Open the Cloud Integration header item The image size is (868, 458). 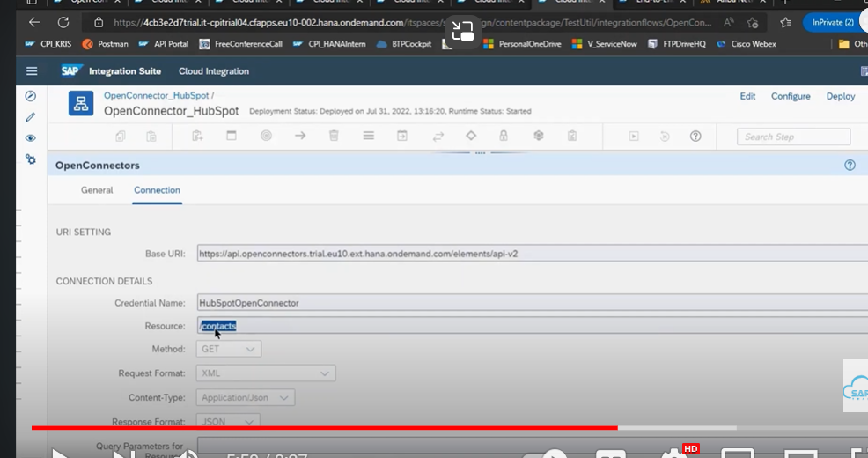click(x=214, y=71)
